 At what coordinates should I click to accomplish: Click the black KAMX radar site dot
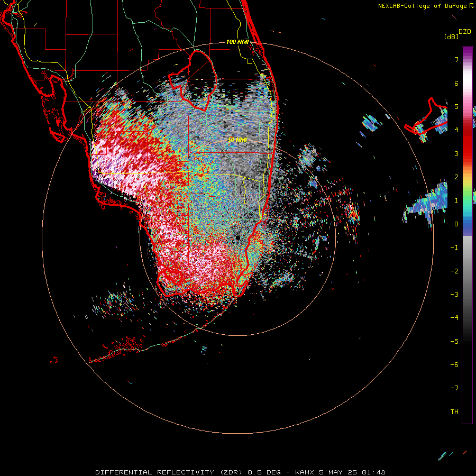click(x=237, y=237)
